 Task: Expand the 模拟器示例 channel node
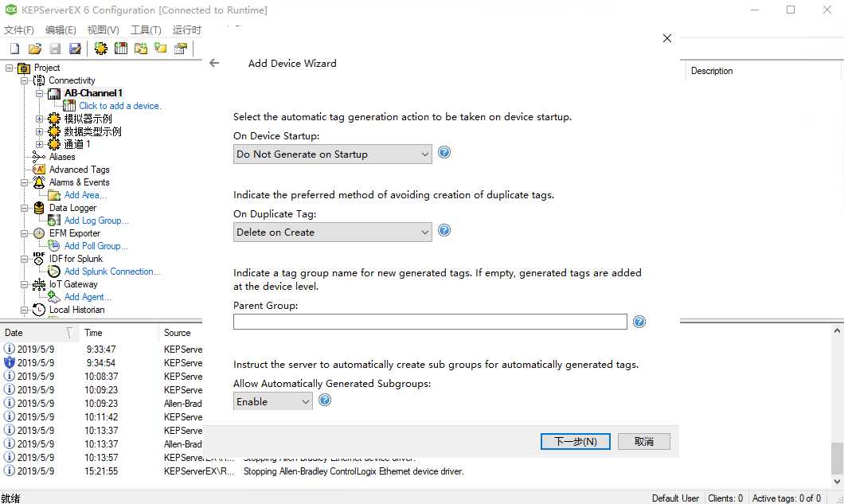click(39, 119)
